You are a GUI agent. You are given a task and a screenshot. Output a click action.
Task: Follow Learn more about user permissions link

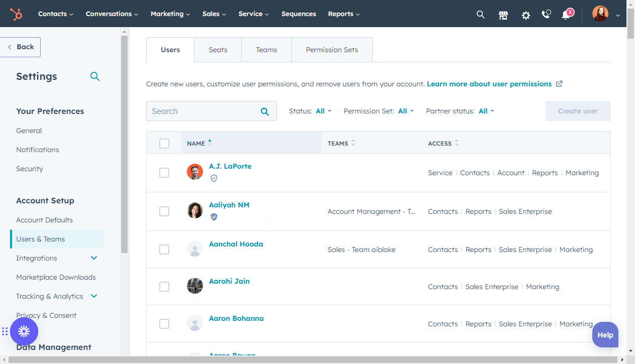pyautogui.click(x=489, y=84)
